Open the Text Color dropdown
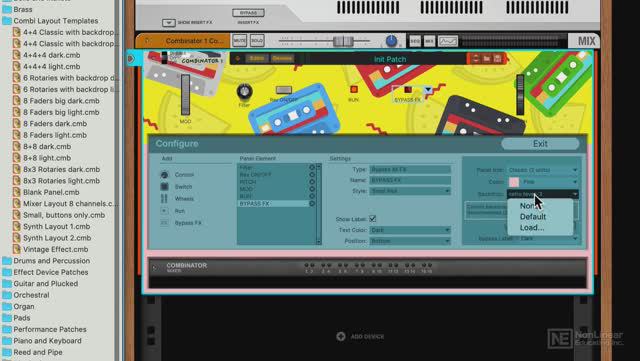Viewport: 640px width, 361px height. point(410,230)
